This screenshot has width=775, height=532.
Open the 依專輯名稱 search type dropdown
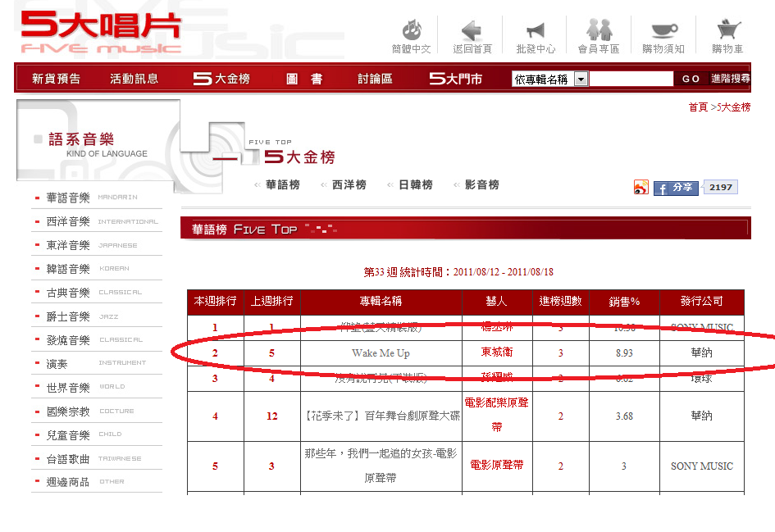tap(550, 79)
